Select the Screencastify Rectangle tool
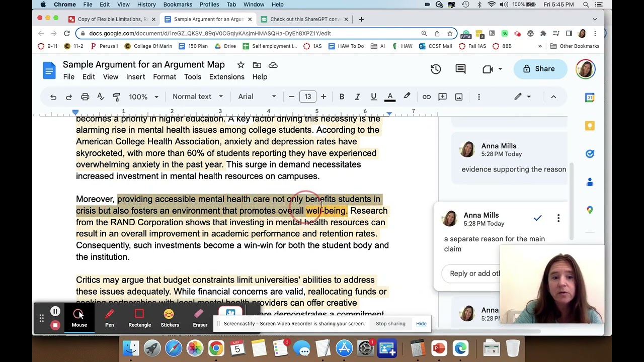644x362 pixels. (139, 318)
